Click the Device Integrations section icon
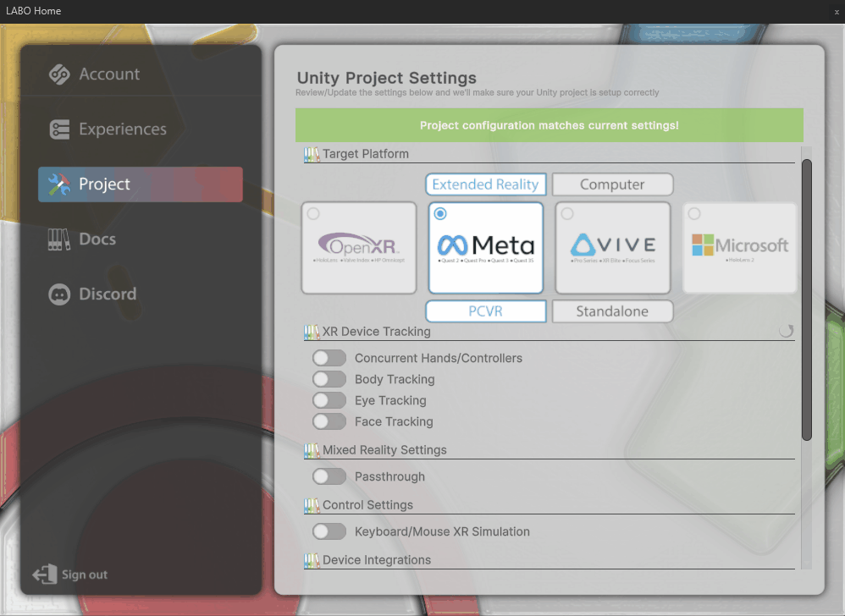This screenshot has width=845, height=616. point(312,560)
